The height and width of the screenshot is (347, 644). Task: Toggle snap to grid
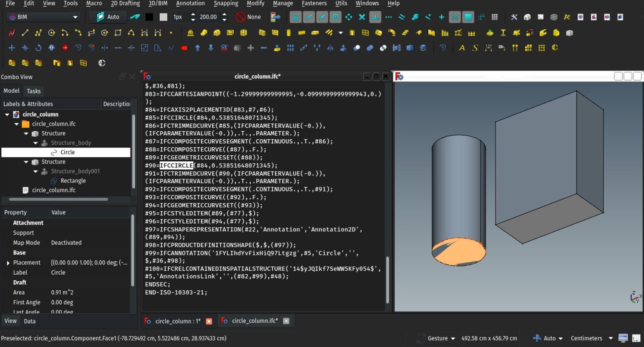[x=455, y=17]
